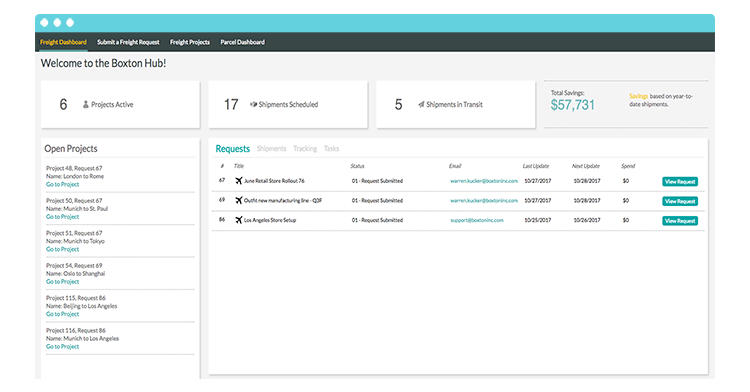Click support@boxtoninc.com email link
The width and height of the screenshot is (750, 392).
click(476, 220)
